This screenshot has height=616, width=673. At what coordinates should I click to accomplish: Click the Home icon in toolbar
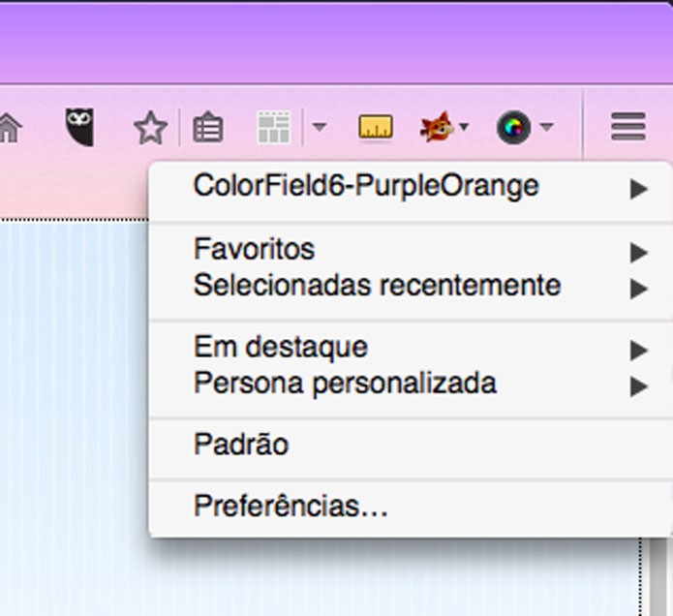pyautogui.click(x=10, y=128)
